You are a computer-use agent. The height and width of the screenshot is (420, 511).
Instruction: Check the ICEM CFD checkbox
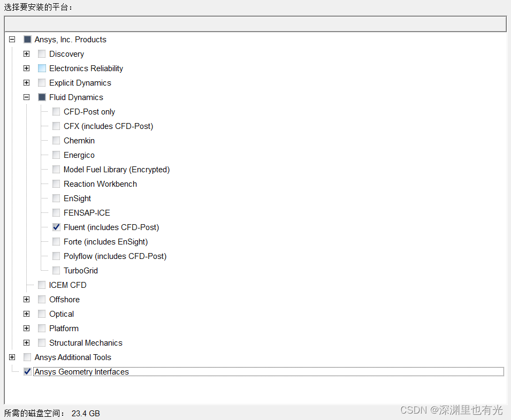click(42, 285)
